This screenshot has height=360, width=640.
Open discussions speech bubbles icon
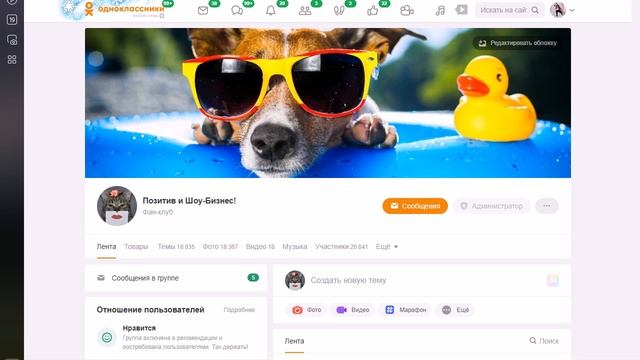click(x=237, y=11)
